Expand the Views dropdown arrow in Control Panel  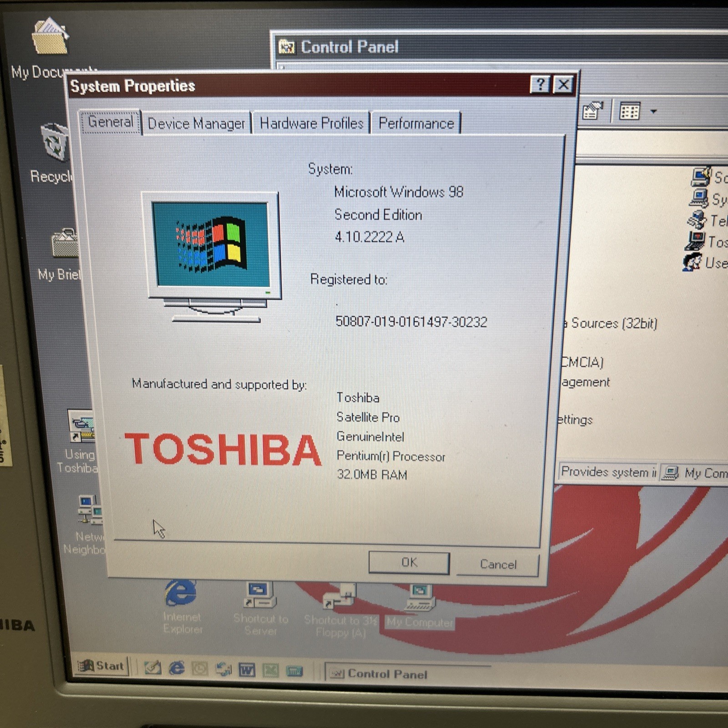coord(653,111)
